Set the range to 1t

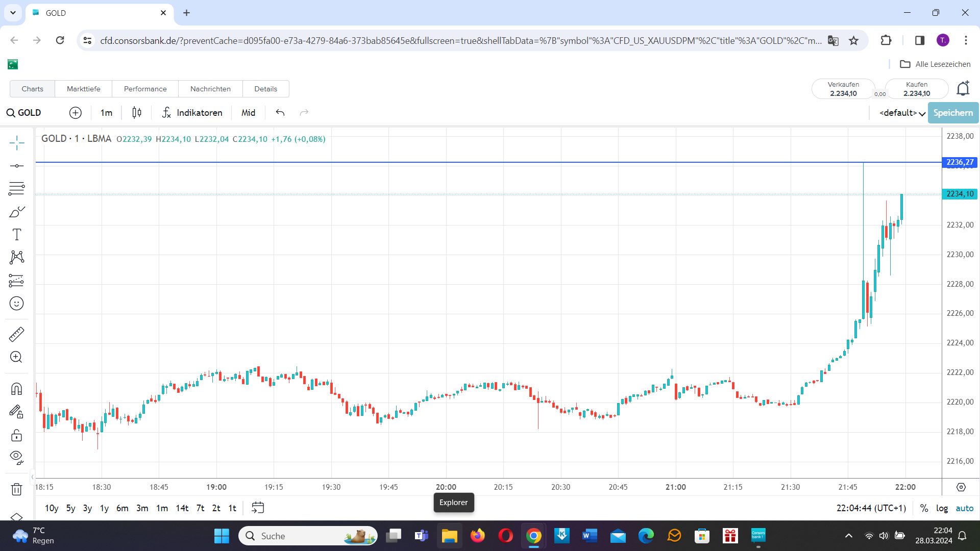(232, 508)
